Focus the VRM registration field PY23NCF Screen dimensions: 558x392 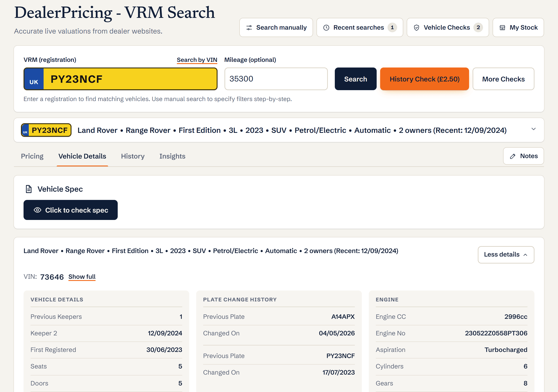click(x=121, y=79)
